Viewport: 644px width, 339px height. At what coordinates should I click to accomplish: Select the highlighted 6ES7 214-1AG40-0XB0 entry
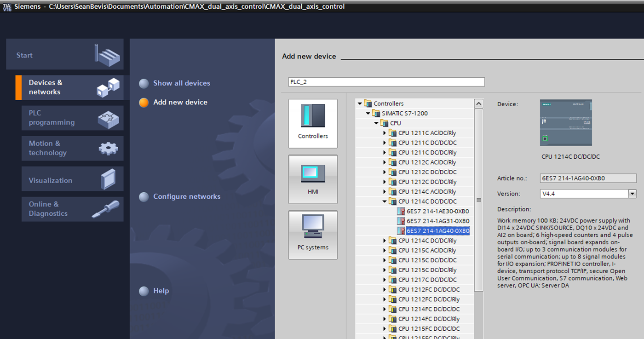[437, 231]
